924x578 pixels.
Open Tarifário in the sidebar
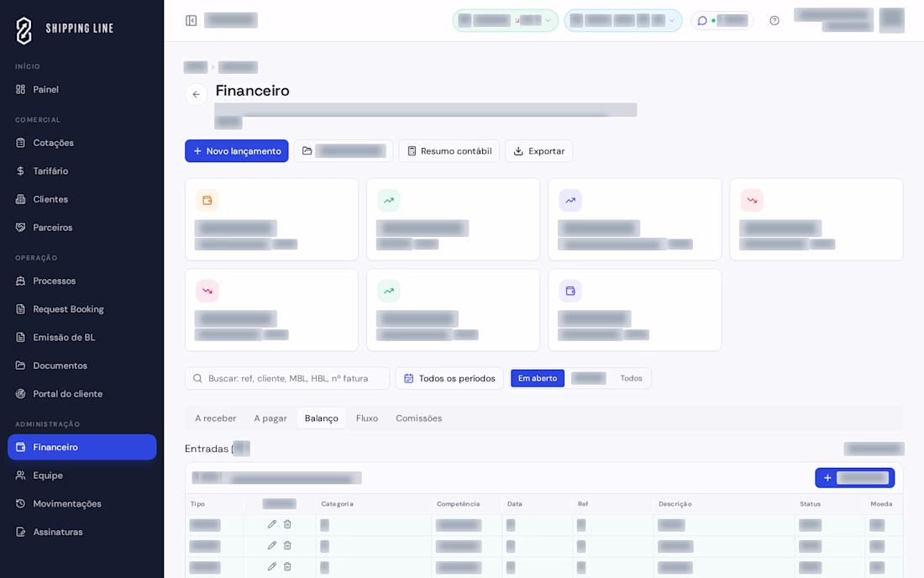(82, 171)
